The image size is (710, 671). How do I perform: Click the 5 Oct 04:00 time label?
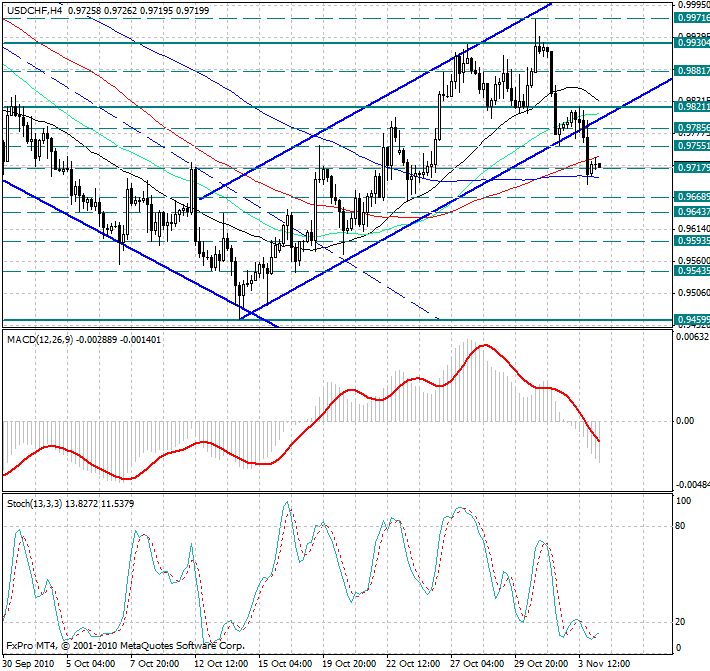[91, 664]
